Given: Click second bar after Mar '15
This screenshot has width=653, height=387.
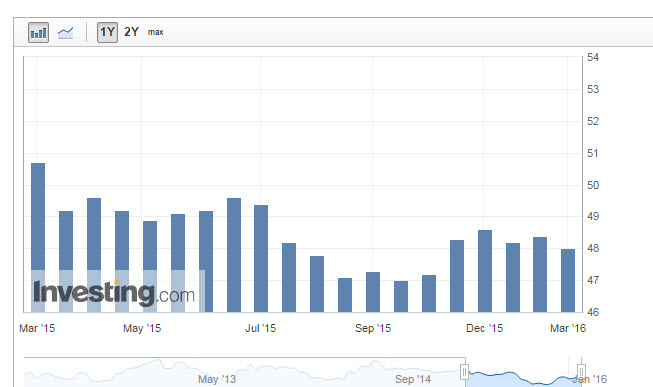Looking at the screenshot, I should (94, 255).
